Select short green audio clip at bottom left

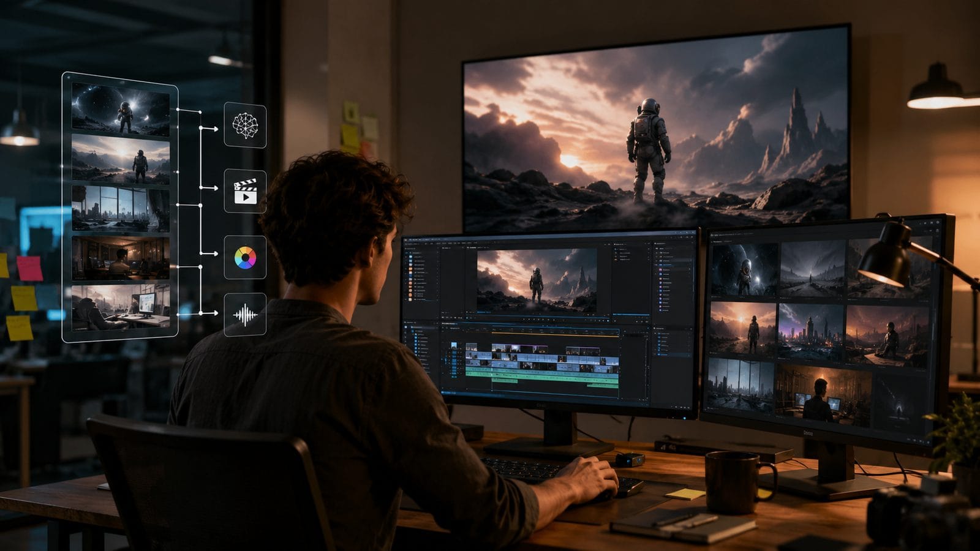click(505, 381)
